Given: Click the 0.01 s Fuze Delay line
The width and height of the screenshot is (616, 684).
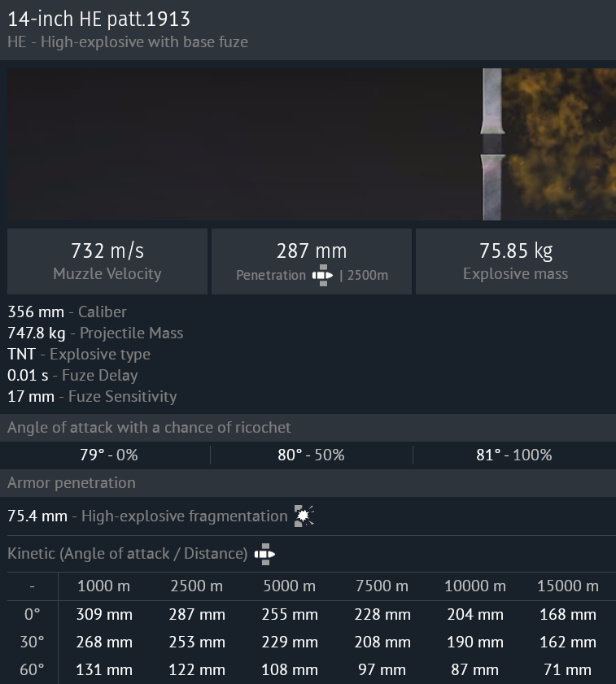Looking at the screenshot, I should coord(72,375).
